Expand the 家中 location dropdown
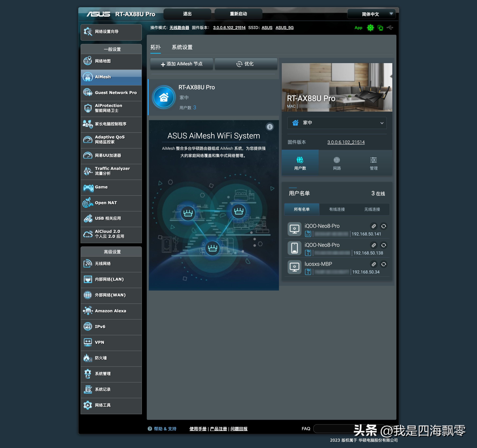The width and height of the screenshot is (477, 448). click(337, 123)
